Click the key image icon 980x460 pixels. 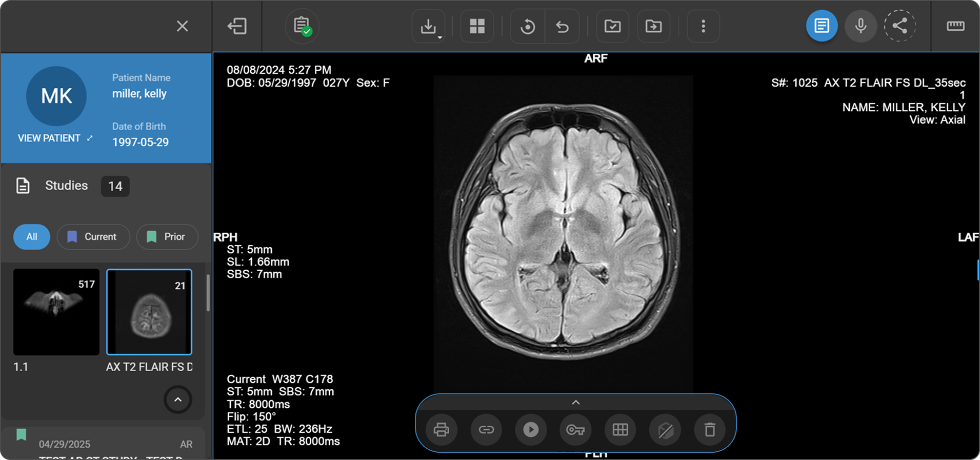coord(575,429)
